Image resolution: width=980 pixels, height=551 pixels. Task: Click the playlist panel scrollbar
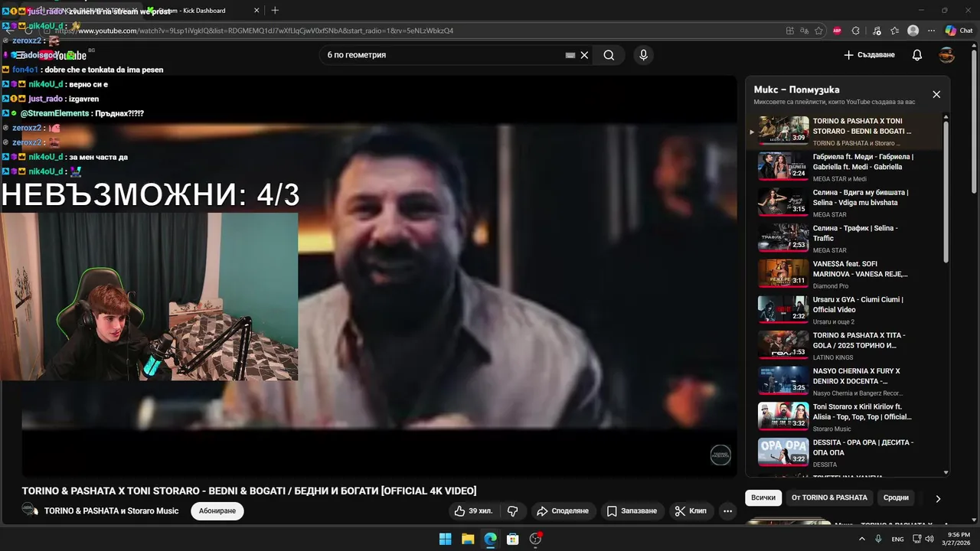(946, 191)
